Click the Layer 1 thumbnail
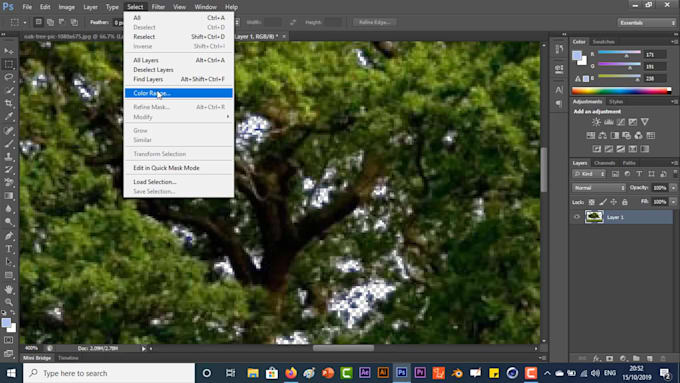 click(594, 217)
